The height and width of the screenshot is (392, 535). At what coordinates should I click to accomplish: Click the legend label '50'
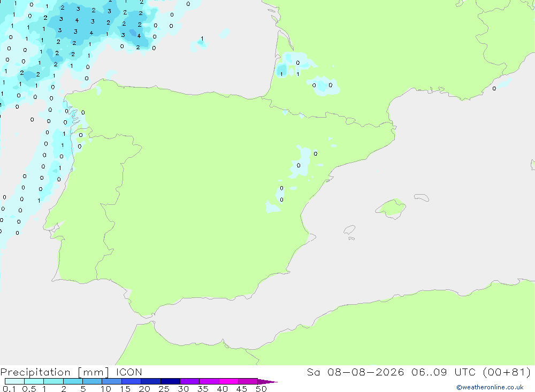tap(262, 389)
